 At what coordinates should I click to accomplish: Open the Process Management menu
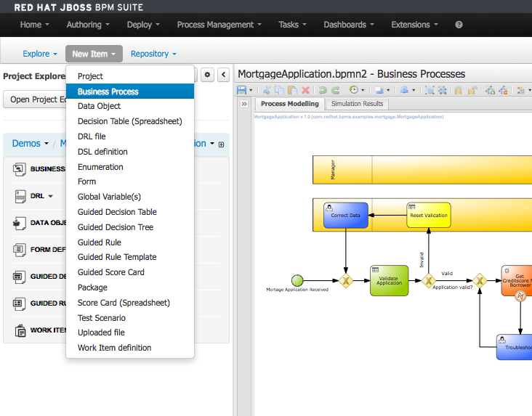(x=219, y=25)
